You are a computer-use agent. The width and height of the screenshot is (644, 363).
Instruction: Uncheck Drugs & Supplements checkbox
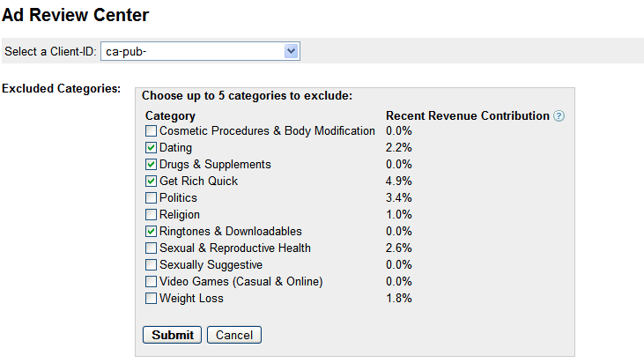(x=152, y=165)
